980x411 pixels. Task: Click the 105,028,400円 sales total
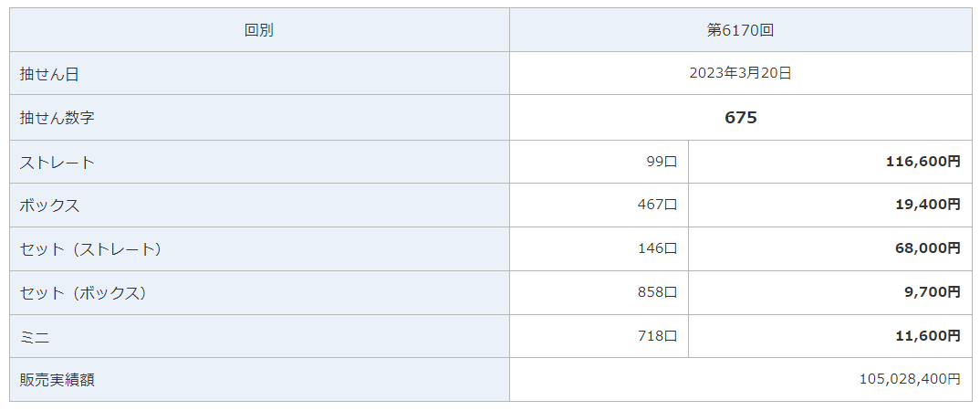[x=909, y=379]
